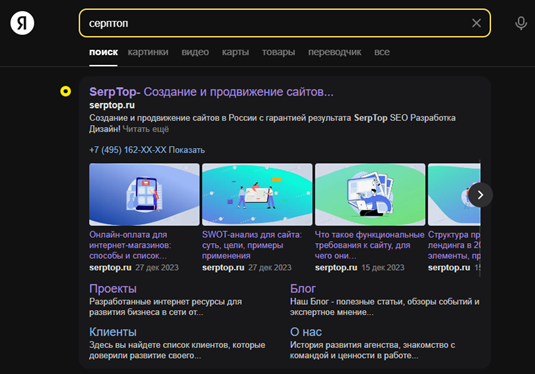The image size is (535, 374).
Task: Click serptop.ru under the functional requirements article
Action: click(336, 268)
